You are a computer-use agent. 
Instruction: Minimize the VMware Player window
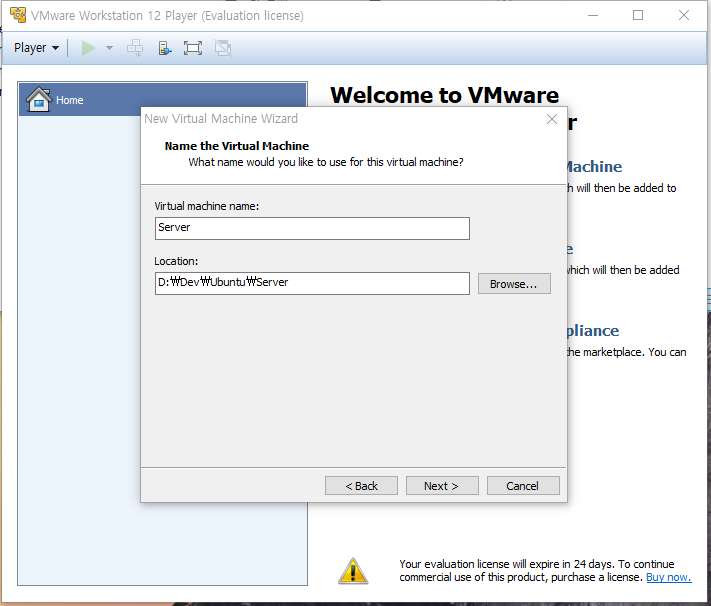pyautogui.click(x=593, y=15)
